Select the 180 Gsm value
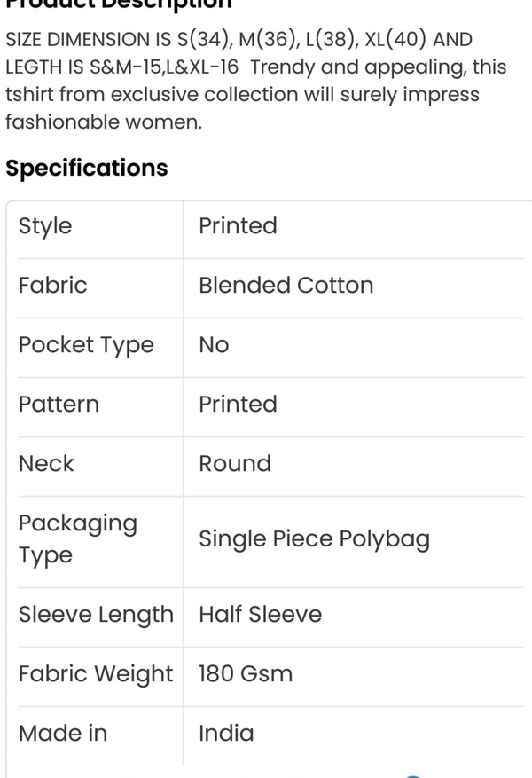Screen dimensions: 532x778 pyautogui.click(x=246, y=674)
